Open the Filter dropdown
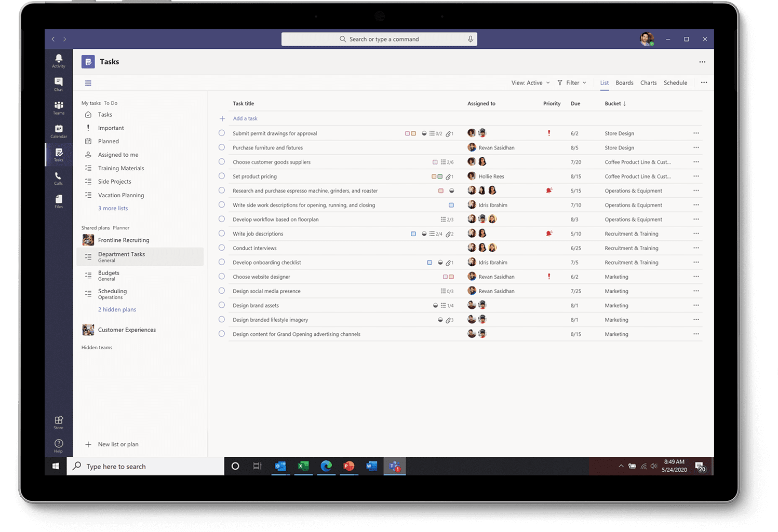The width and height of the screenshot is (778, 532). click(x=572, y=83)
